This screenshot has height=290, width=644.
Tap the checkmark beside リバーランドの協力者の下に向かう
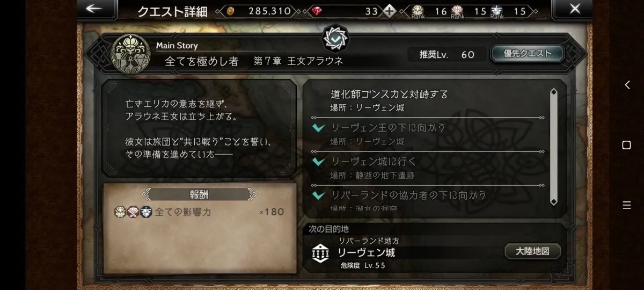(319, 195)
